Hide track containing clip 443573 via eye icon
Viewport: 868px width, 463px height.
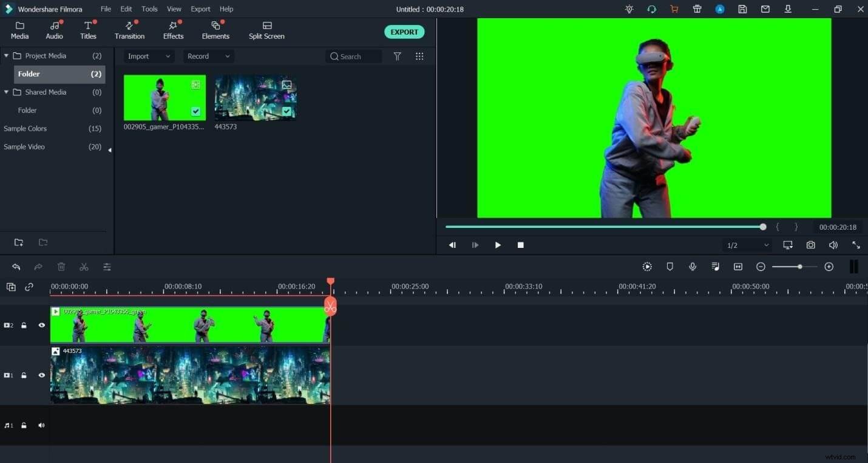pyautogui.click(x=41, y=375)
